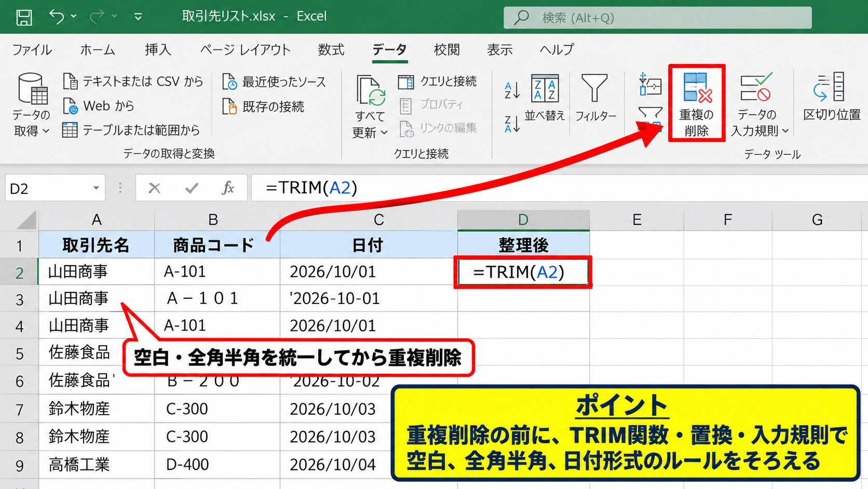Click the Save icon in title bar

(24, 17)
